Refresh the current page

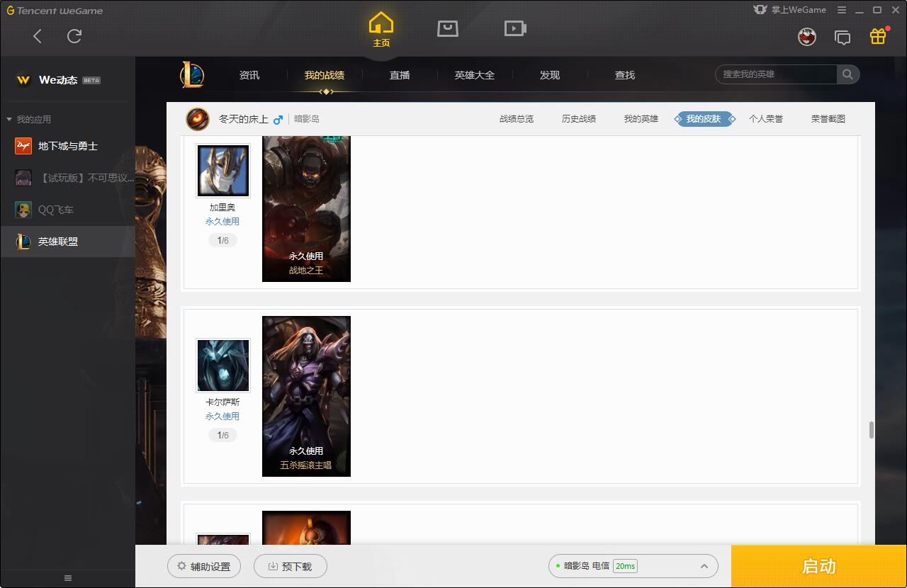pos(74,36)
